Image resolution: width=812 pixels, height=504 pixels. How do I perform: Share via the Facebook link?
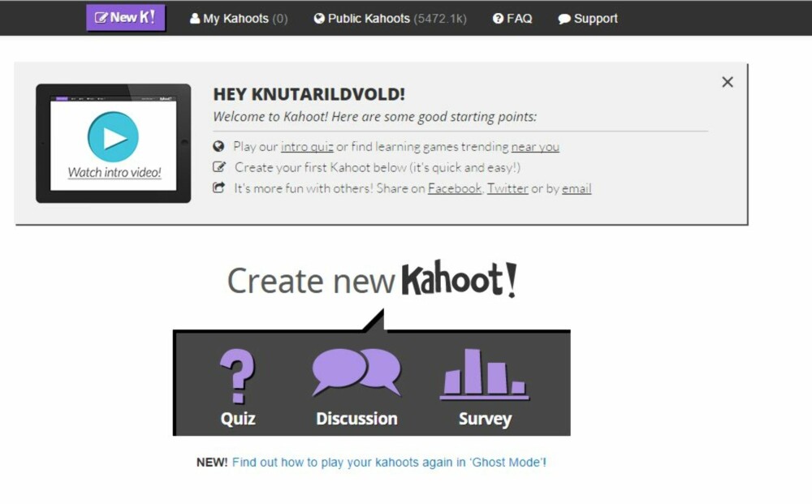[455, 188]
